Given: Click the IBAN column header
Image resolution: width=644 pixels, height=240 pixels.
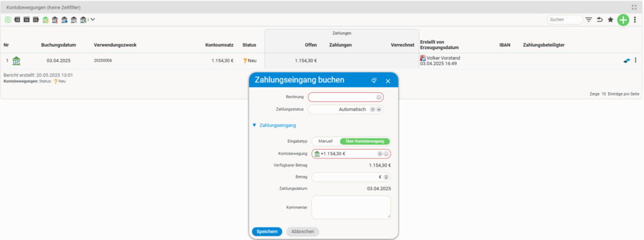Looking at the screenshot, I should point(505,45).
